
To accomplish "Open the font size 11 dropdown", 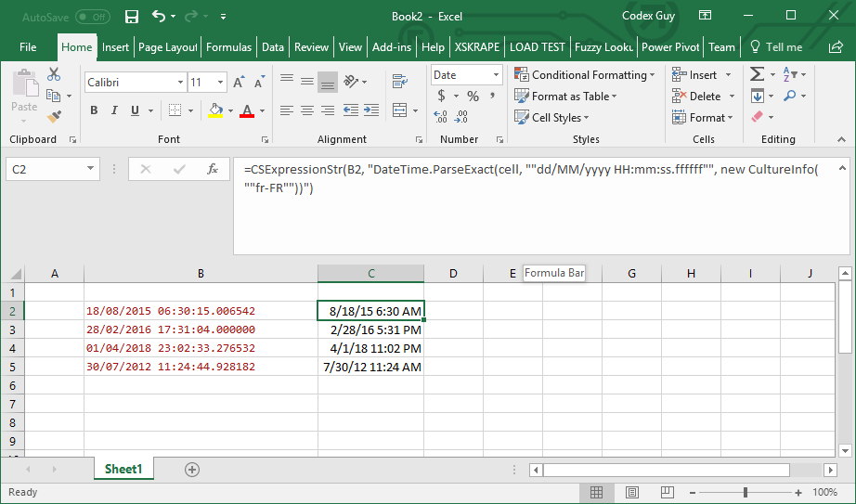I will [220, 83].
